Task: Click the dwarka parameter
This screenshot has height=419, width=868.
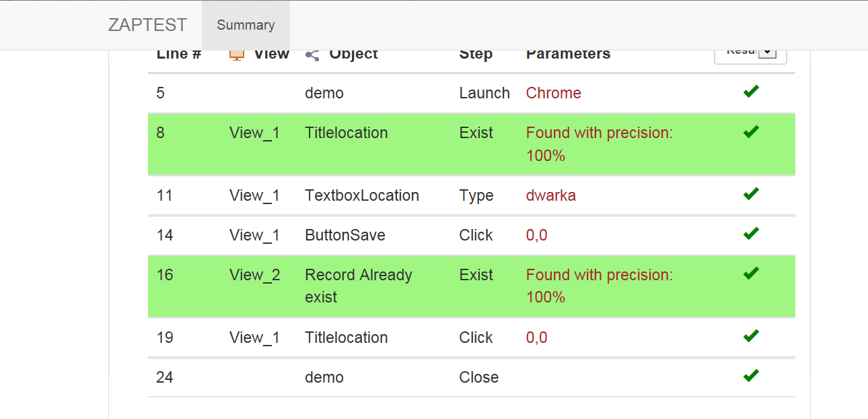Action: [x=551, y=195]
